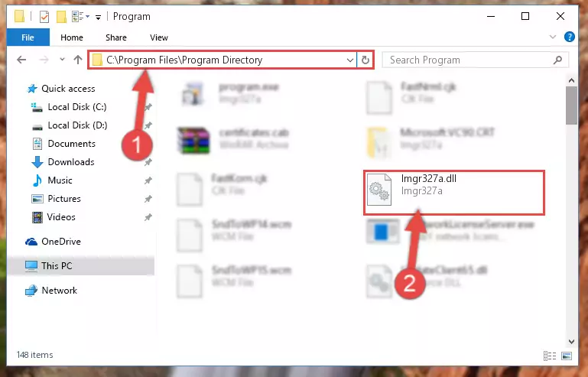Unpin Downloads from Quick access
588x377 pixels.
point(148,162)
